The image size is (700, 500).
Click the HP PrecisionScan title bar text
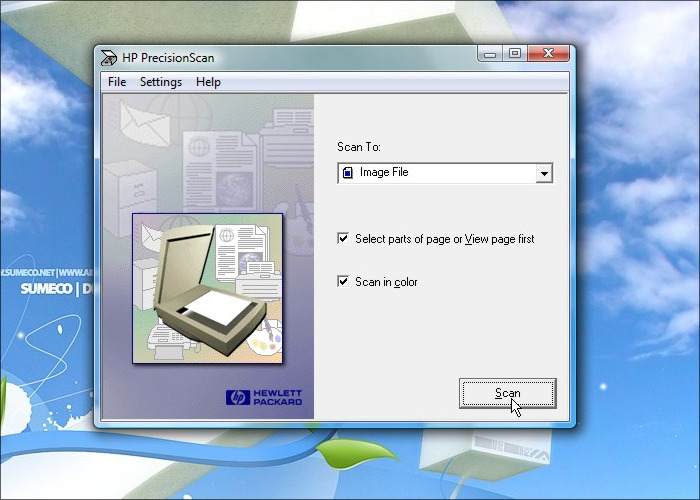point(168,57)
